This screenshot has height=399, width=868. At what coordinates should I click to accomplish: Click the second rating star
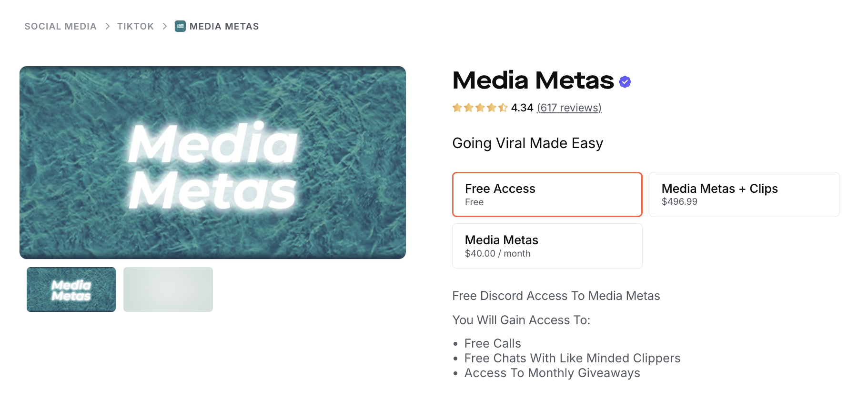click(x=468, y=108)
